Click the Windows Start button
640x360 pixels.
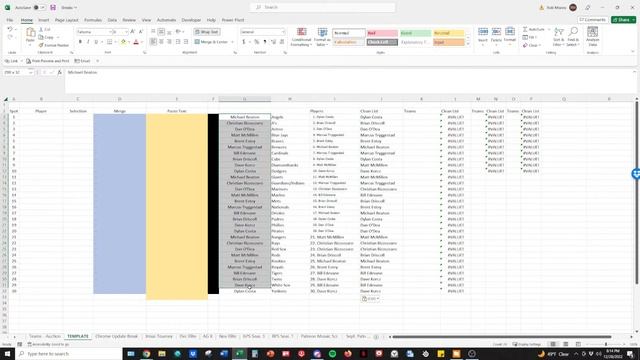point(7,354)
